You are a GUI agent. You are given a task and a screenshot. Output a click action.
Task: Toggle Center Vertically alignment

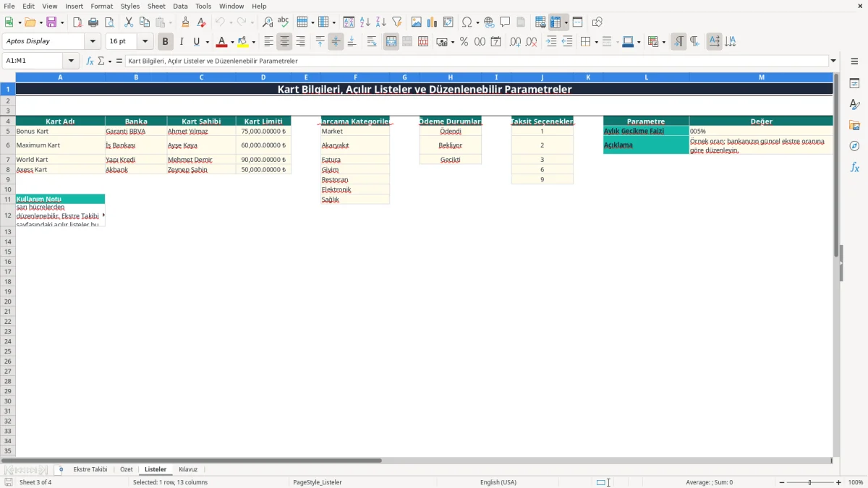pos(336,42)
